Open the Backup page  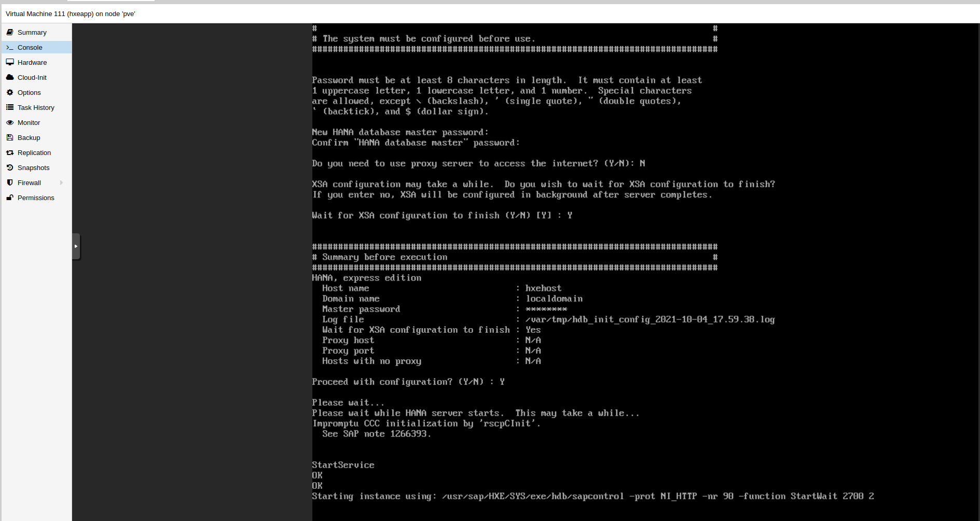click(37, 137)
